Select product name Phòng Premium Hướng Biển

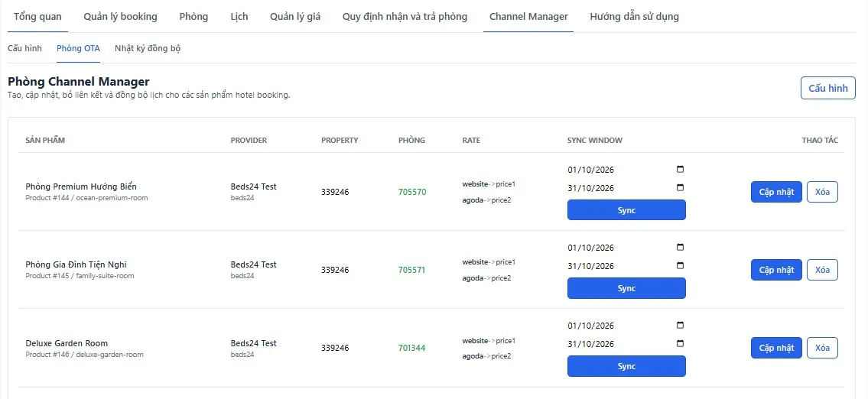click(x=81, y=187)
